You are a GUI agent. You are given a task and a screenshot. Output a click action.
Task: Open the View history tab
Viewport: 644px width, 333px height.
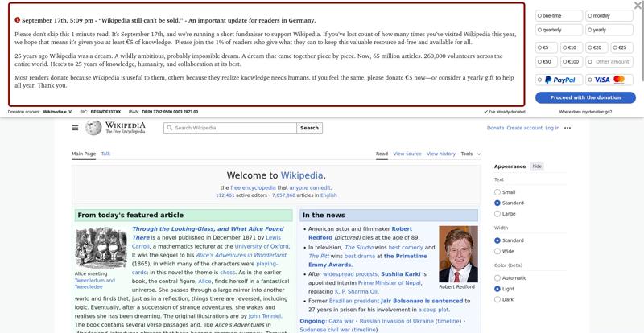[x=440, y=154]
